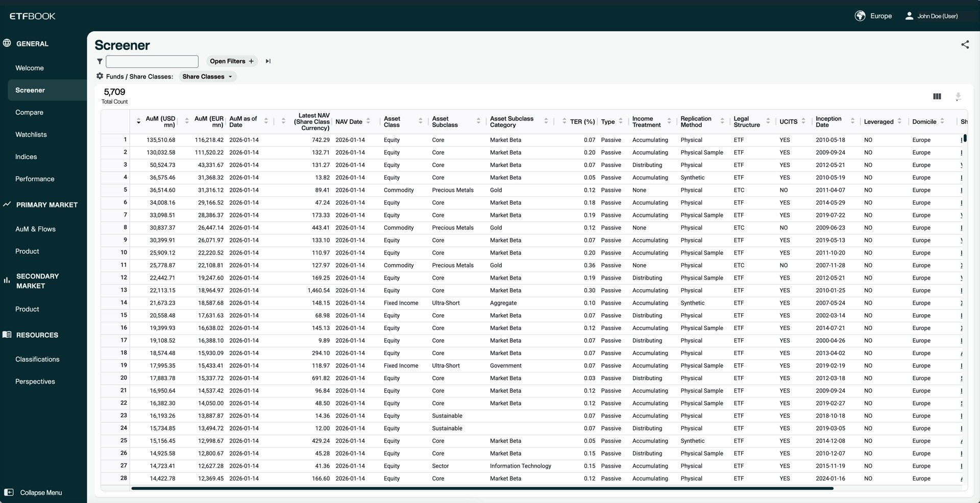Open Watchlists from the sidebar
Viewport: 980px width, 503px height.
point(31,135)
